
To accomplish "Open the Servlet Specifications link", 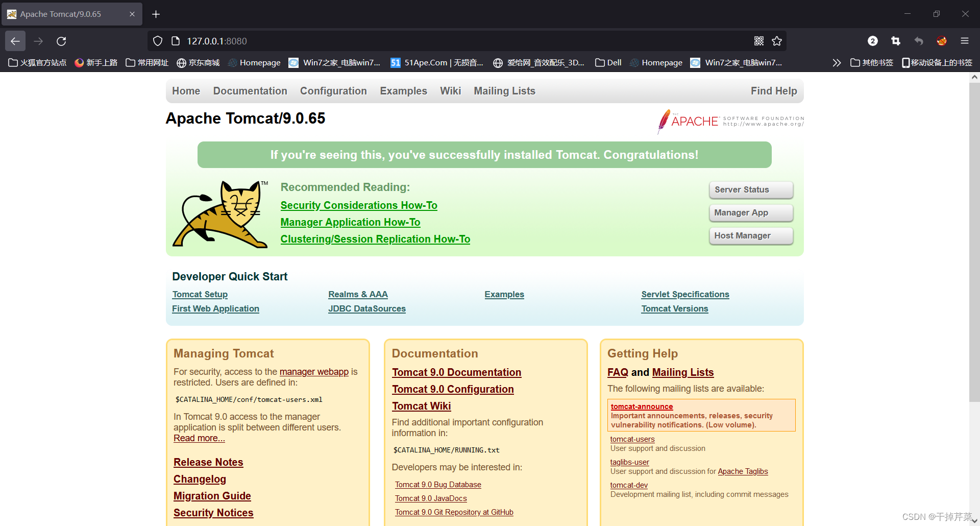I will (685, 294).
